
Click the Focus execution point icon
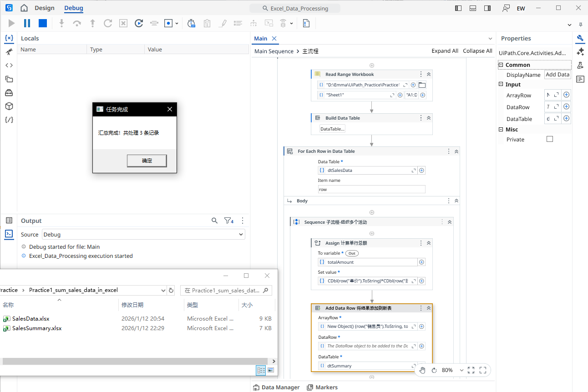tap(154, 23)
